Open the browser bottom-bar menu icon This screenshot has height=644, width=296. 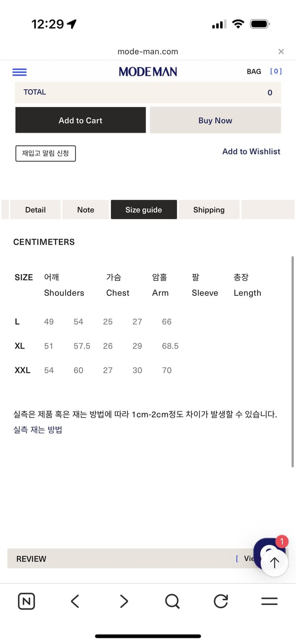(269, 601)
